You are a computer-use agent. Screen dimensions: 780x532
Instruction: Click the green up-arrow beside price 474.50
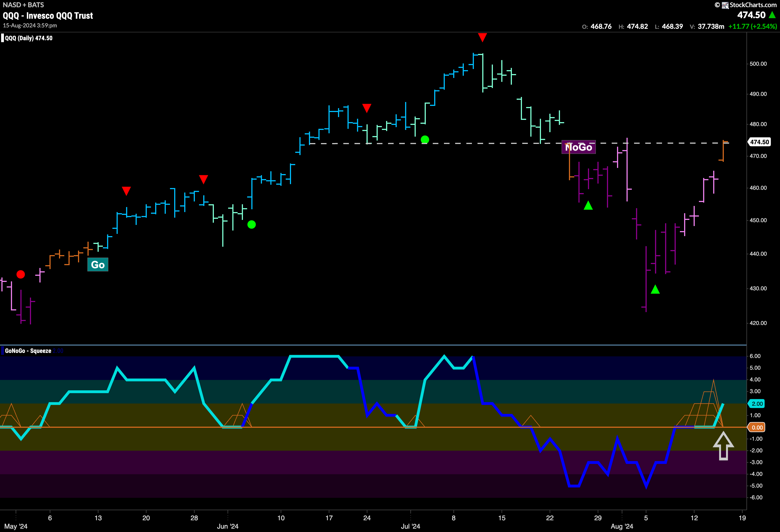click(x=772, y=15)
